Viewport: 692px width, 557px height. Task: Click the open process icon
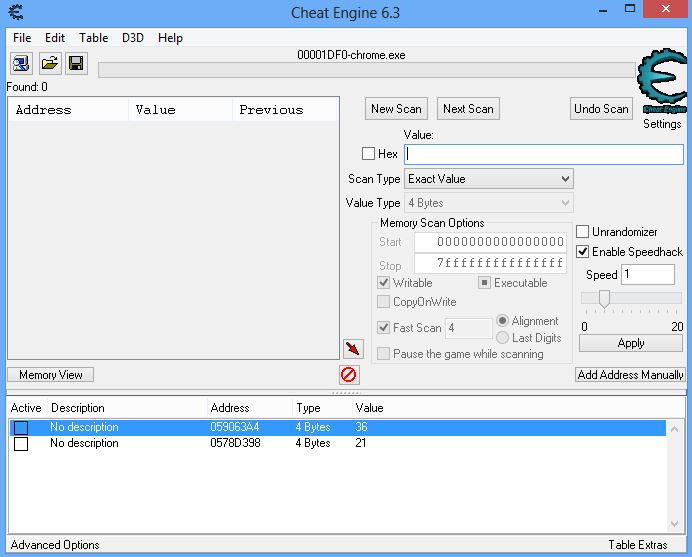(x=21, y=64)
